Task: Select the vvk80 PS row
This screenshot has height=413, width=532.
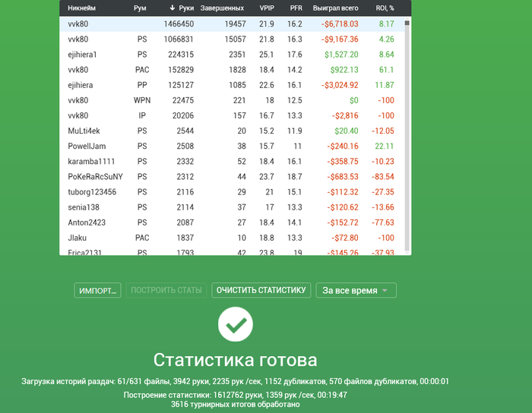Action: tap(232, 39)
